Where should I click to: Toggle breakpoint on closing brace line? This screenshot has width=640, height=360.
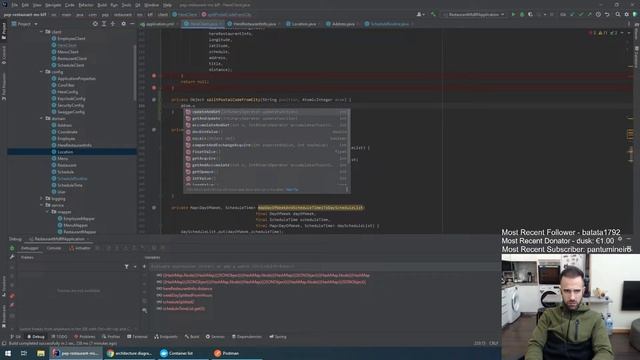pyautogui.click(x=154, y=76)
